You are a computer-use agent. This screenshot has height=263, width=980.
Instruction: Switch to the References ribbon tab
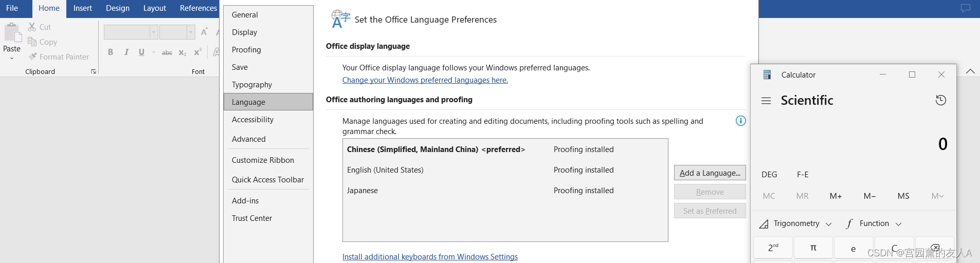click(x=198, y=8)
